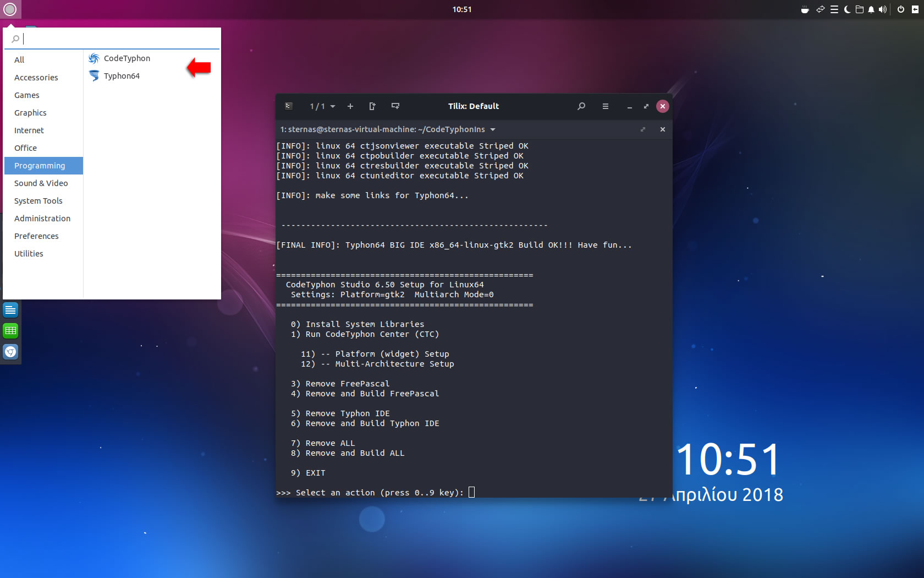Open the Raven sidebar arrow icon
924x578 pixels.
tap(915, 9)
